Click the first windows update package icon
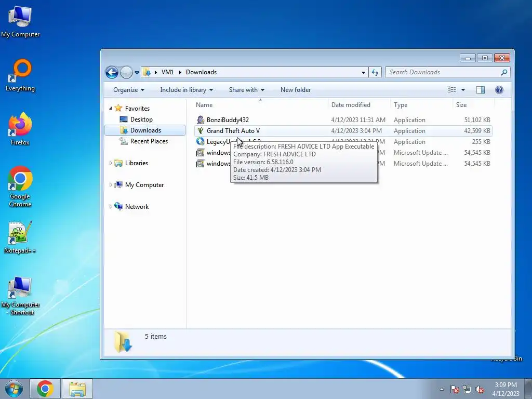The image size is (532, 399). coord(201,152)
